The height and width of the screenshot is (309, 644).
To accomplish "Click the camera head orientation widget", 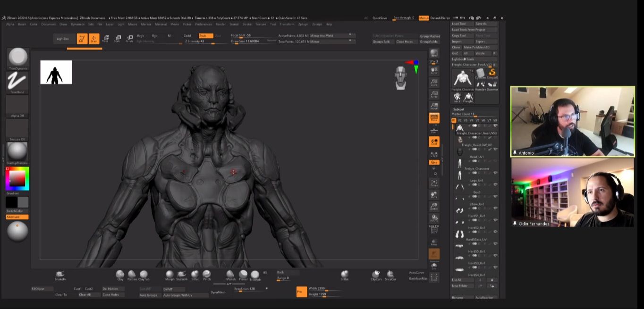I will [x=401, y=78].
